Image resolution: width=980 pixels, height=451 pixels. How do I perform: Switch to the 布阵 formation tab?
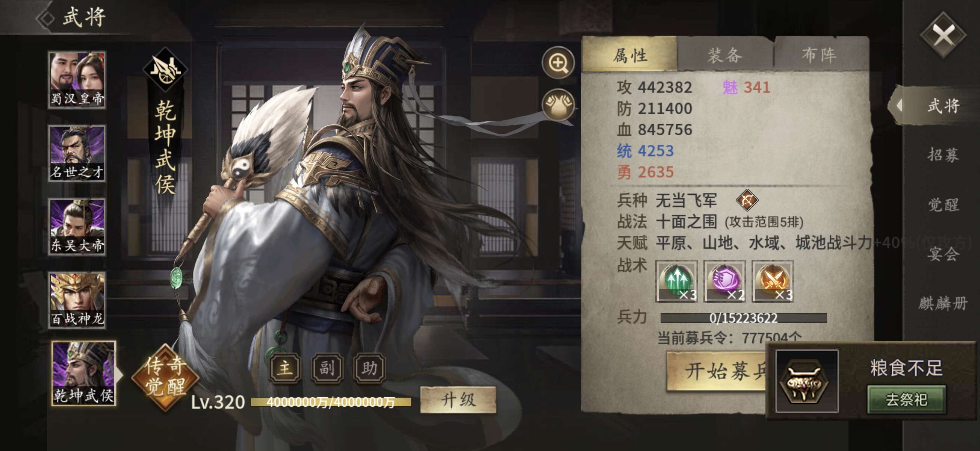tap(820, 55)
